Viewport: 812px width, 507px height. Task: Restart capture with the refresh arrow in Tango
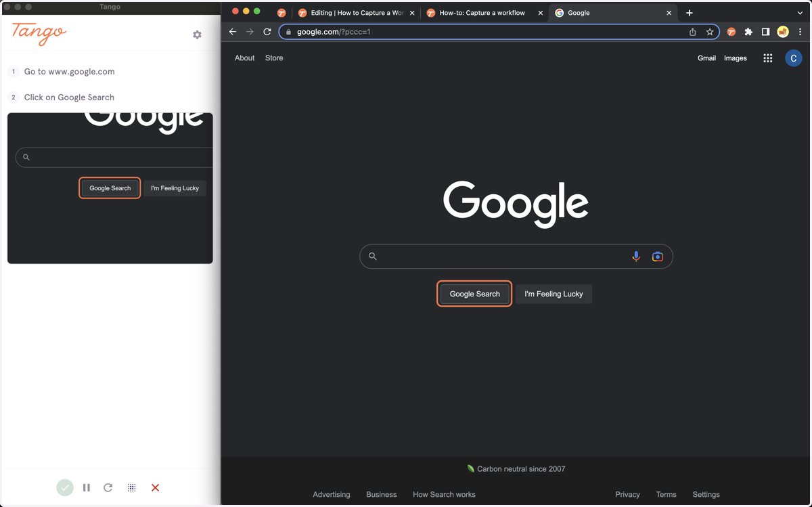pos(108,487)
